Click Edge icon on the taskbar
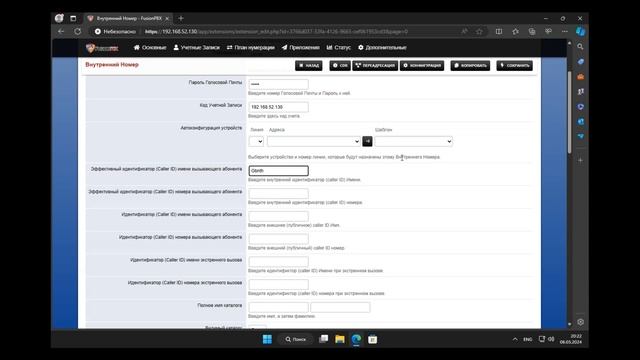 [x=356, y=339]
